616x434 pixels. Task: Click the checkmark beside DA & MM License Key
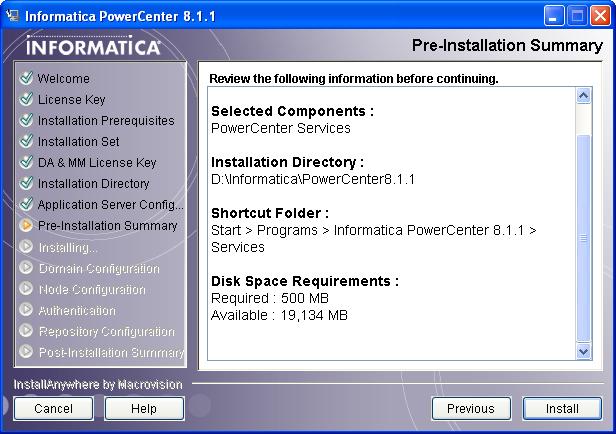click(26, 162)
